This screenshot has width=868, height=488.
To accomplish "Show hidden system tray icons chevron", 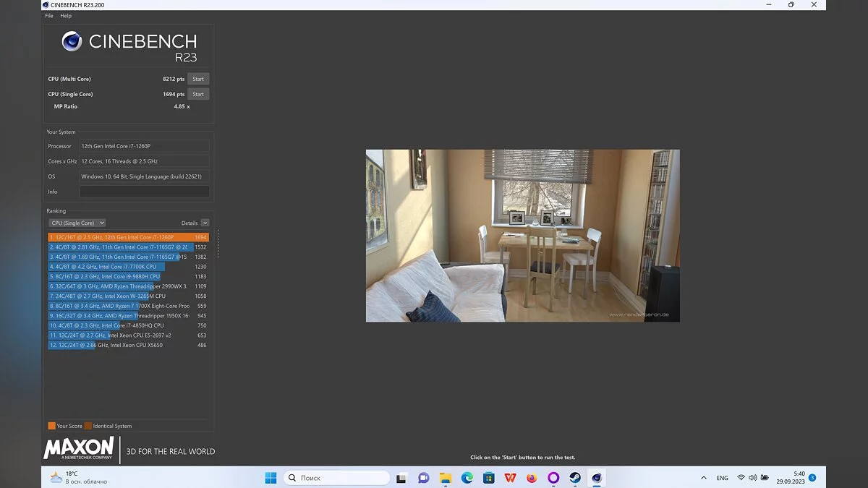I will (x=704, y=478).
